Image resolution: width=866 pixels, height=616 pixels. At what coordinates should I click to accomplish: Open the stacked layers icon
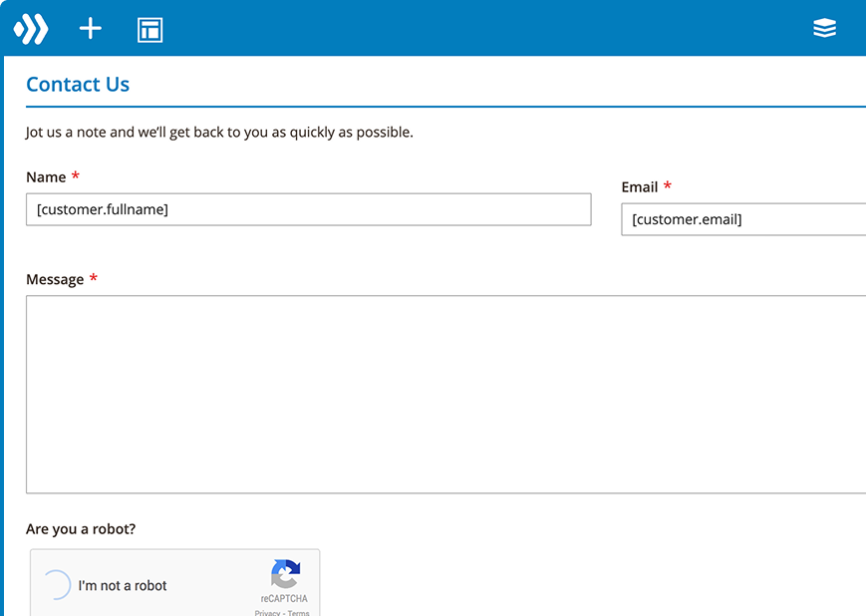tap(824, 29)
